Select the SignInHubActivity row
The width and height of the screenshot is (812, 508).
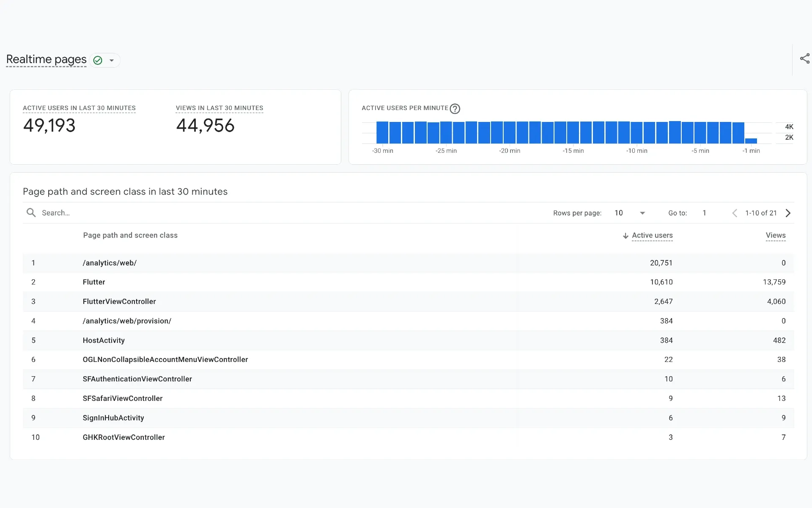point(408,418)
